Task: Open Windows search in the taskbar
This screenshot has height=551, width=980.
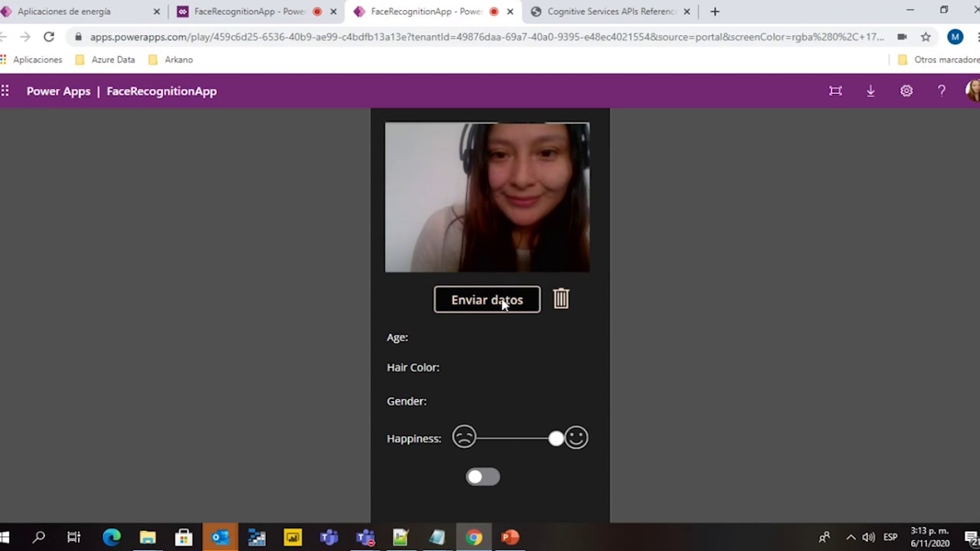Action: [38, 537]
